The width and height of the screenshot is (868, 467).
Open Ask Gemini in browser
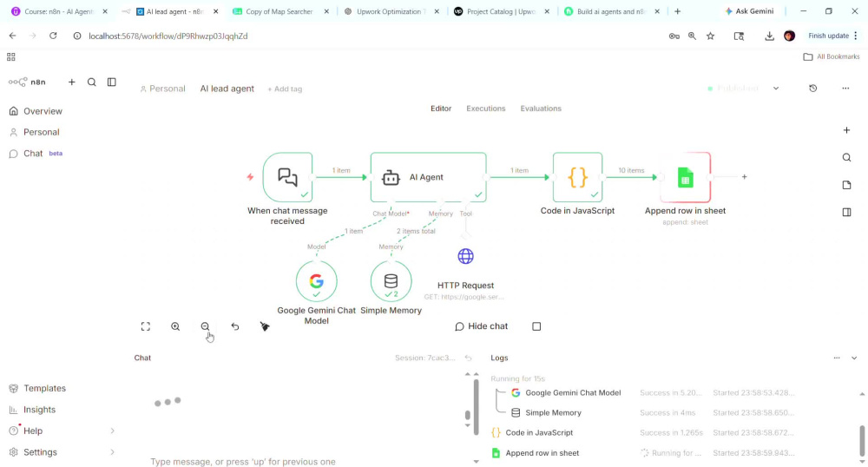(749, 11)
